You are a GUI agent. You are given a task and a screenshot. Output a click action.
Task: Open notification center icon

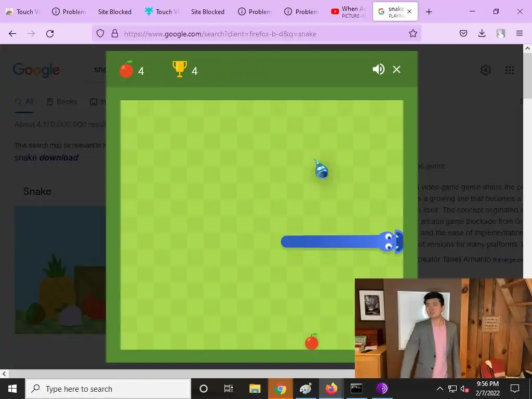pos(515,389)
